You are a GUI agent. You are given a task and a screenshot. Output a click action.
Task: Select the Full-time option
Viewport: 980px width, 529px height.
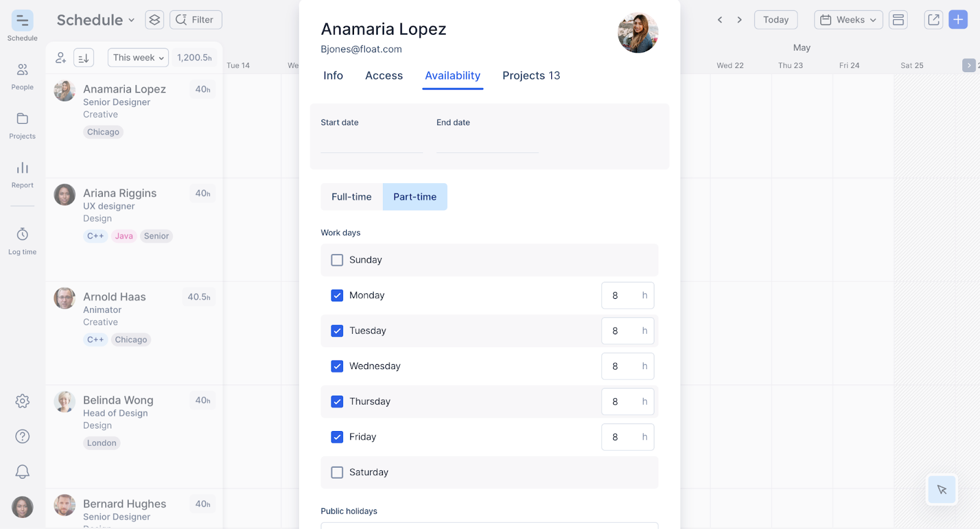[x=352, y=197]
